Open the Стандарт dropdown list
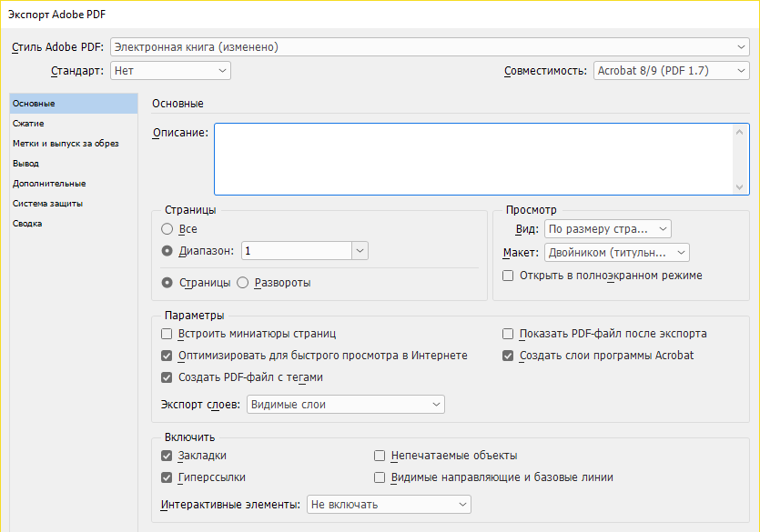 click(x=170, y=71)
